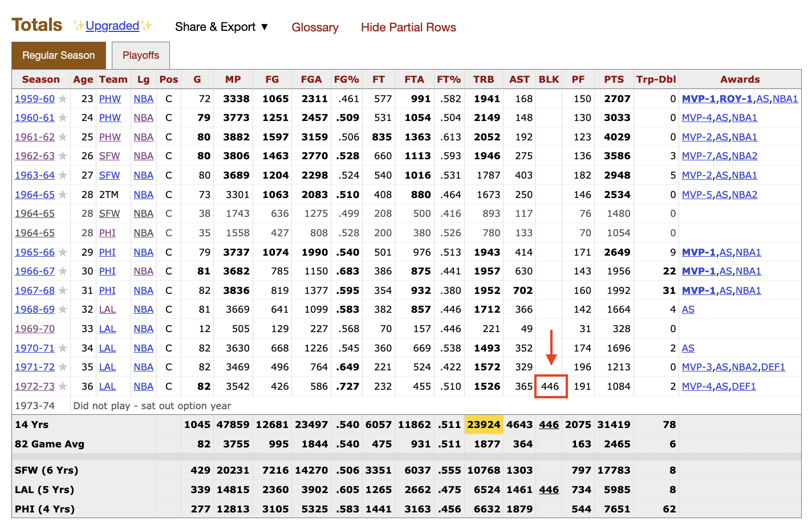Open the Upgraded link
This screenshot has height=525, width=812.
[112, 26]
